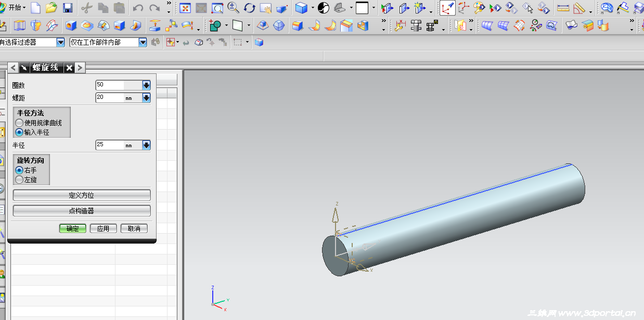The width and height of the screenshot is (644, 320).
Task: Open the background color dropdown arrow
Action: click(373, 8)
